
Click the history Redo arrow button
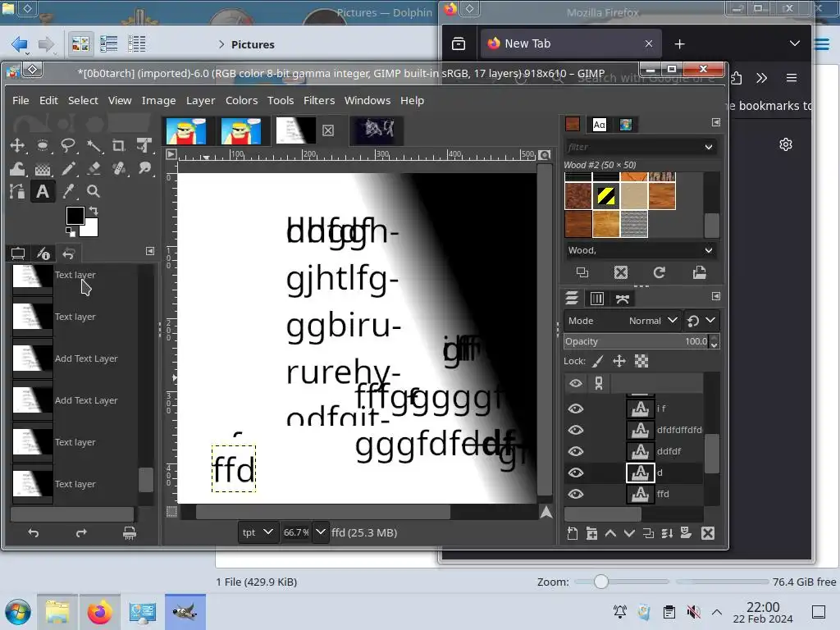81,533
